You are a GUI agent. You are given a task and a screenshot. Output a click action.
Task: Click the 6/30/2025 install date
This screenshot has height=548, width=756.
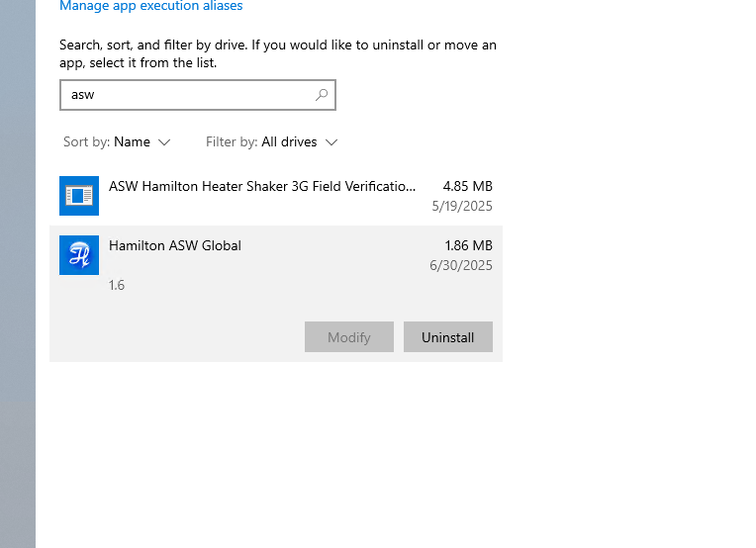tap(461, 265)
